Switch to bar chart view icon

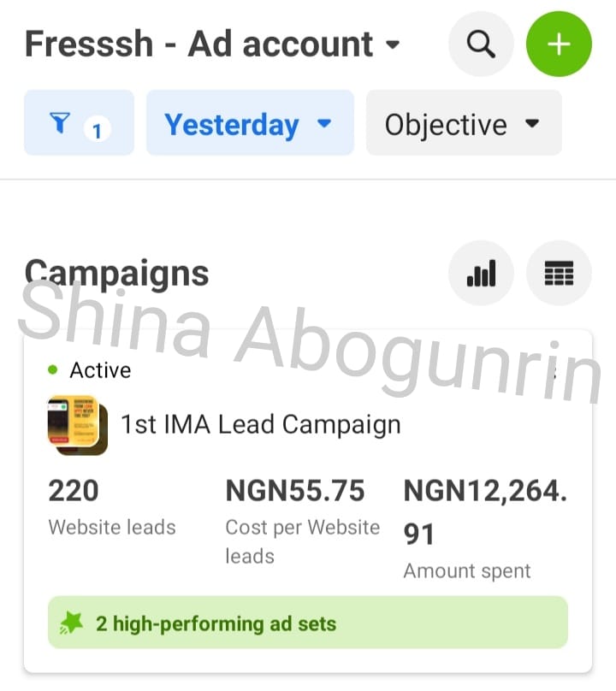[481, 274]
